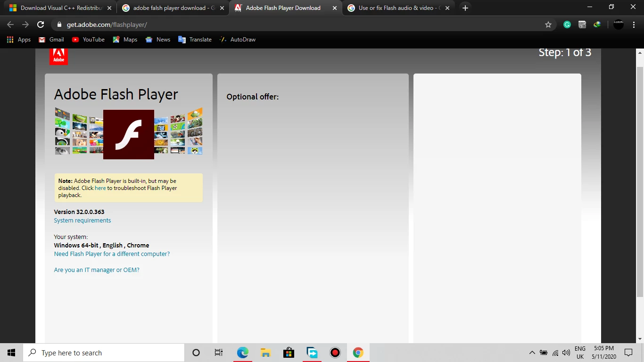Follow the 'here' troubleshoot link

click(x=100, y=188)
